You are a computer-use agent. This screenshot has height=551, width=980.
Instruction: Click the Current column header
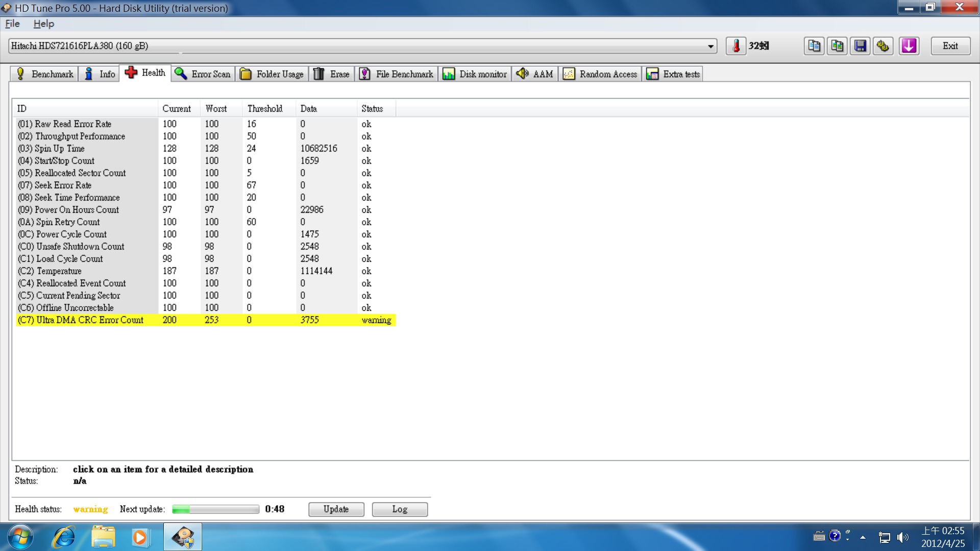click(179, 109)
